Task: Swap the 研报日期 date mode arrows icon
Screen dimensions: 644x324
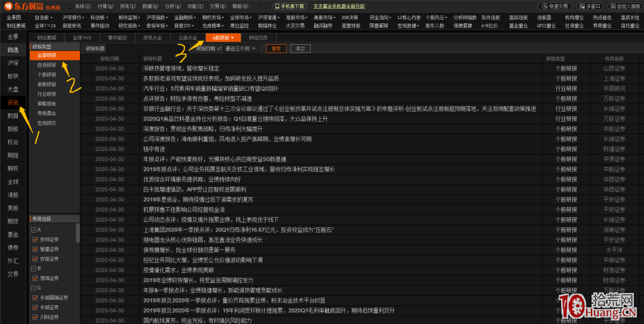Action: pos(219,48)
